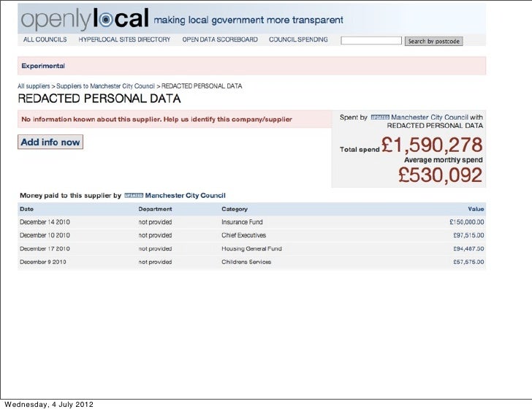532x412 pixels.
Task: Click the Department column header
Action: coord(155,209)
